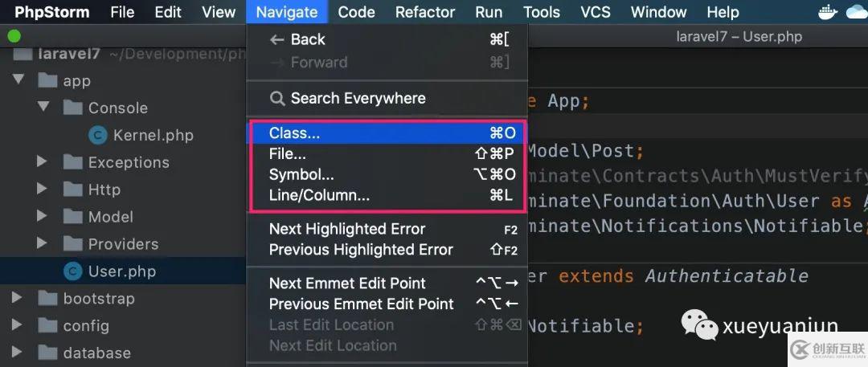Expand the Exceptions folder arrow
This screenshot has width=868, height=367.
42,161
